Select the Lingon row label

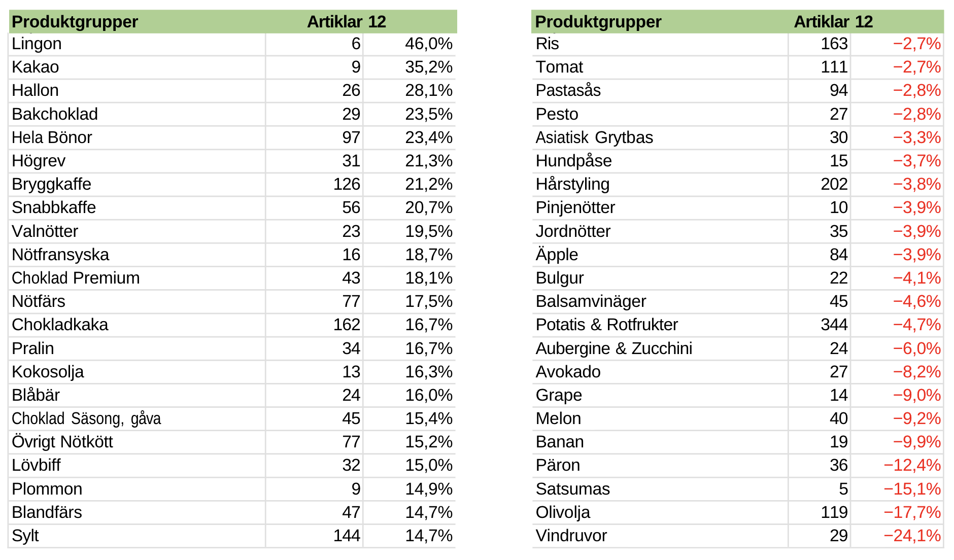pos(37,44)
